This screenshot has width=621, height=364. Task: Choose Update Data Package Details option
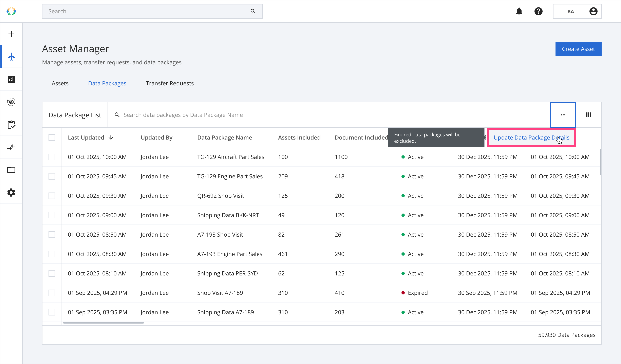point(531,138)
